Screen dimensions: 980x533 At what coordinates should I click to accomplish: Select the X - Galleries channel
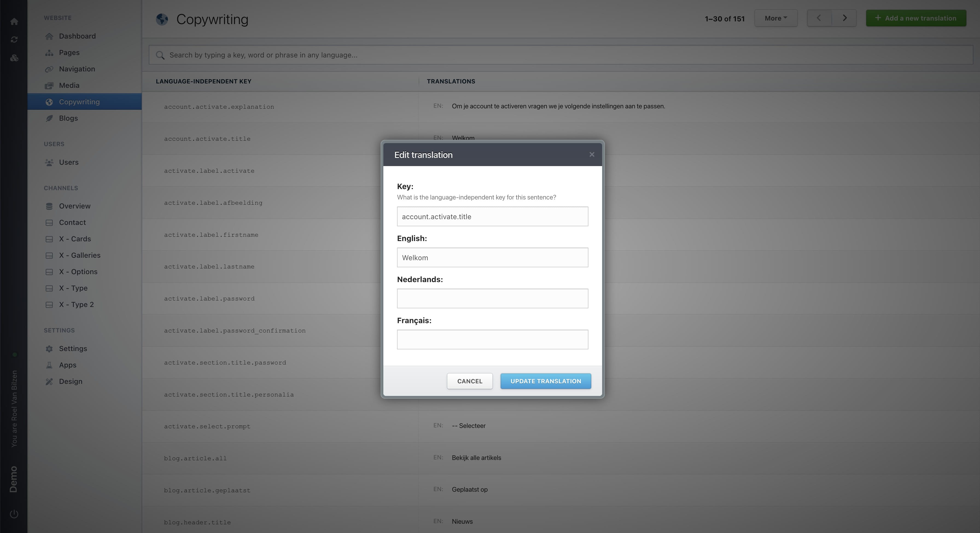[80, 255]
